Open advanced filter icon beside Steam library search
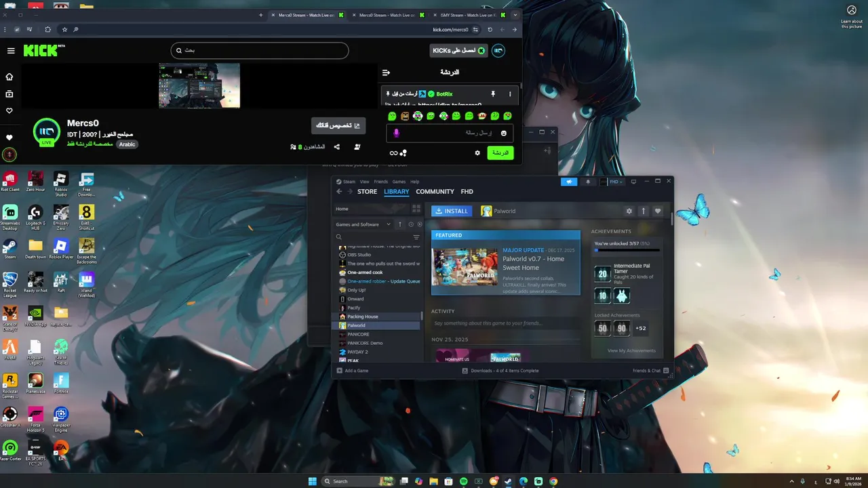The image size is (868, 488). click(x=416, y=237)
